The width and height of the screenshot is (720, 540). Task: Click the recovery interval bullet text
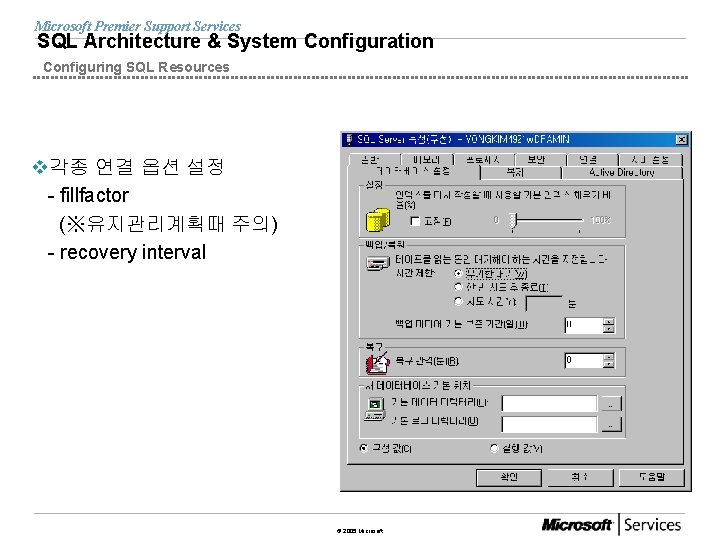(x=133, y=252)
